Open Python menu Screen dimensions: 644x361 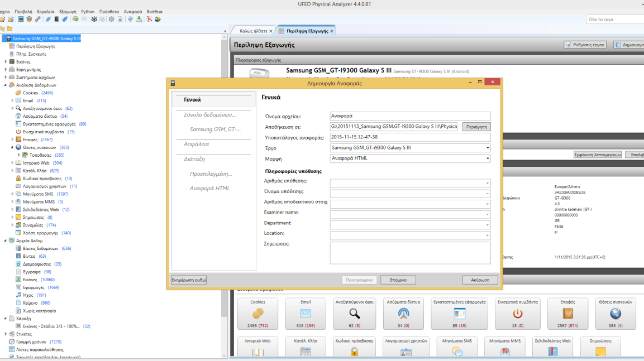[88, 12]
